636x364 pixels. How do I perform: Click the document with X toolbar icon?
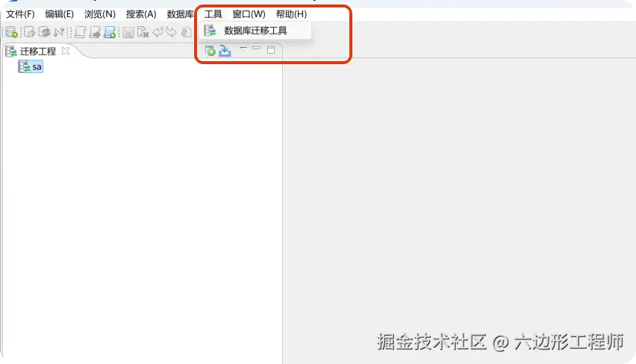(x=143, y=32)
